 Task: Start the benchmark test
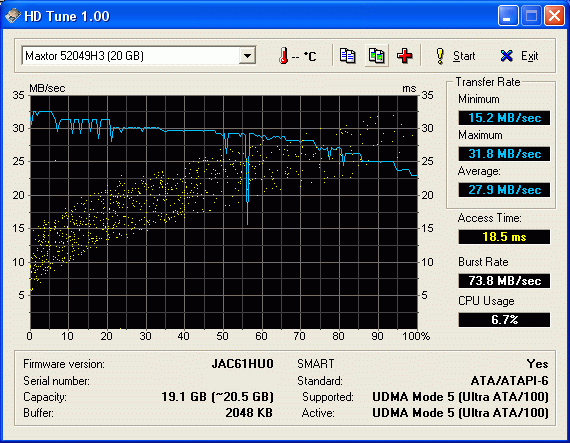pos(455,56)
